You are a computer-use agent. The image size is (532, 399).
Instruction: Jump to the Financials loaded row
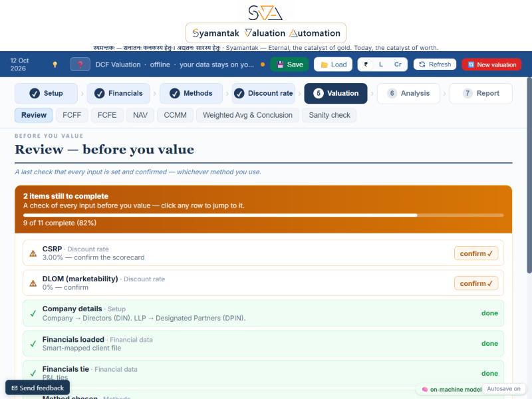263,343
